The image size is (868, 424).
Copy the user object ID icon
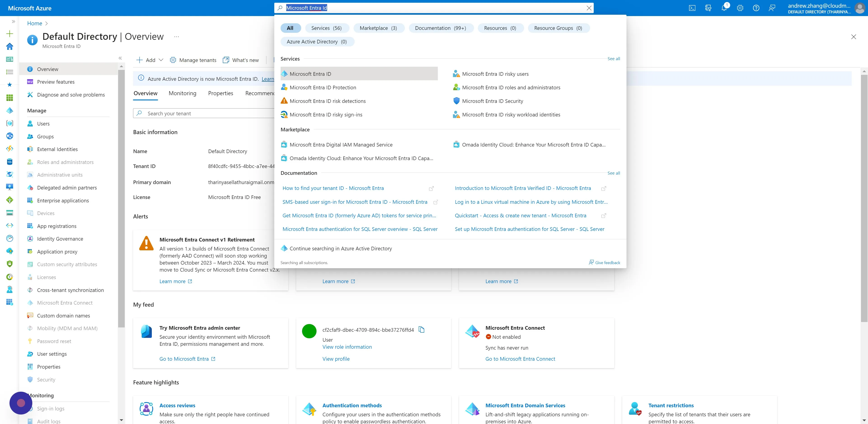pos(421,329)
